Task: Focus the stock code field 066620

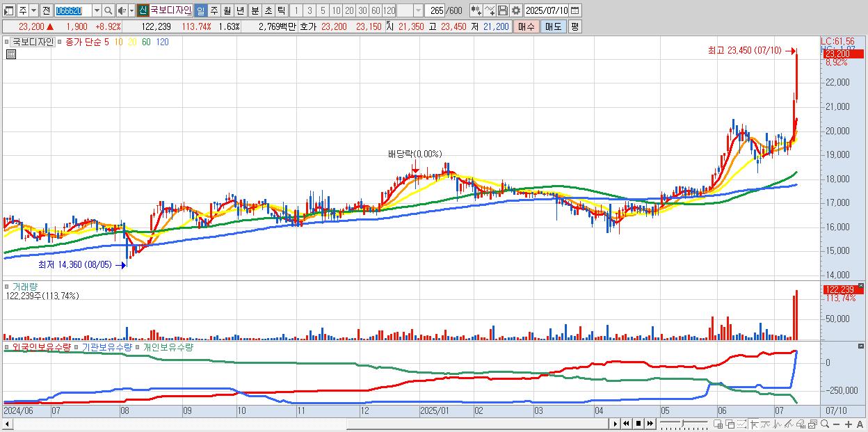Action: pyautogui.click(x=72, y=10)
